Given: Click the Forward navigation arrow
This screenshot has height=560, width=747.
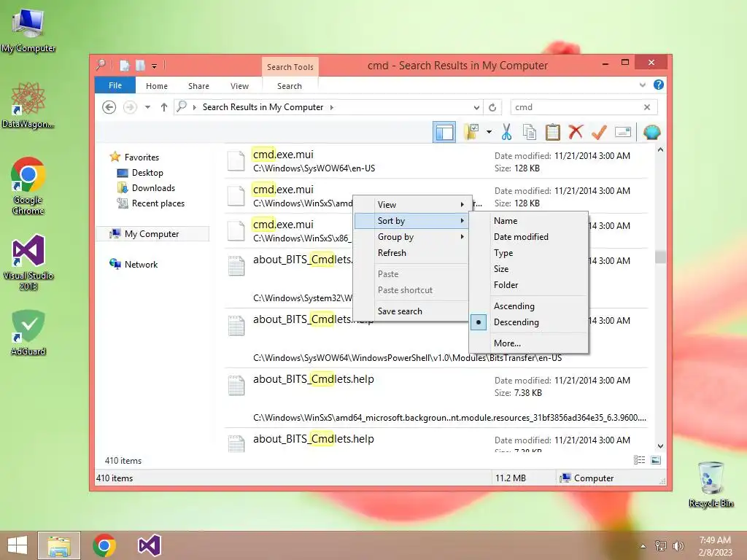Looking at the screenshot, I should click(130, 107).
